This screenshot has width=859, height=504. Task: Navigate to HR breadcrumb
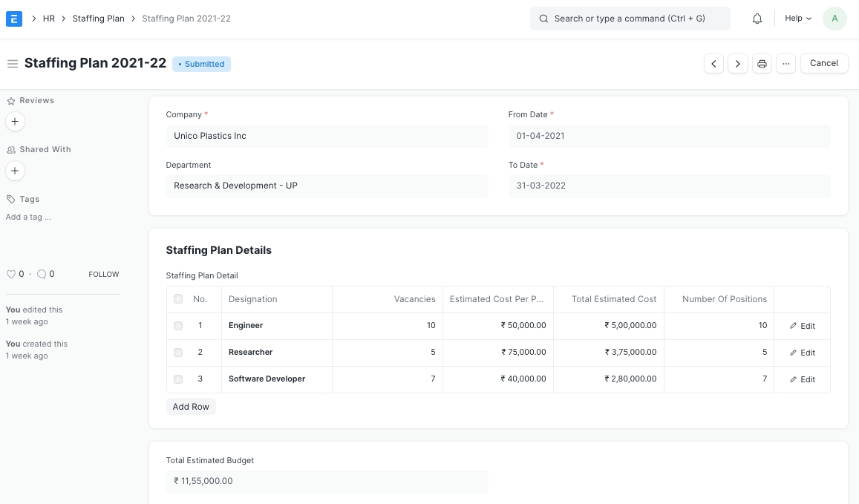[49, 19]
